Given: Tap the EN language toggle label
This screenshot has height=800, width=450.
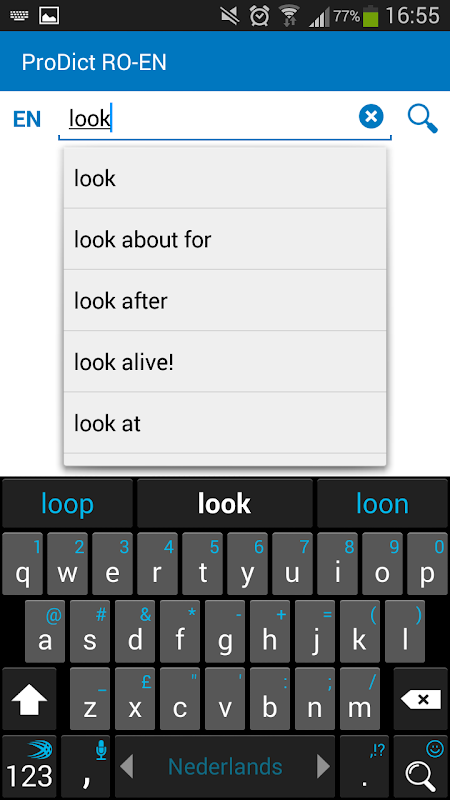Looking at the screenshot, I should (27, 119).
